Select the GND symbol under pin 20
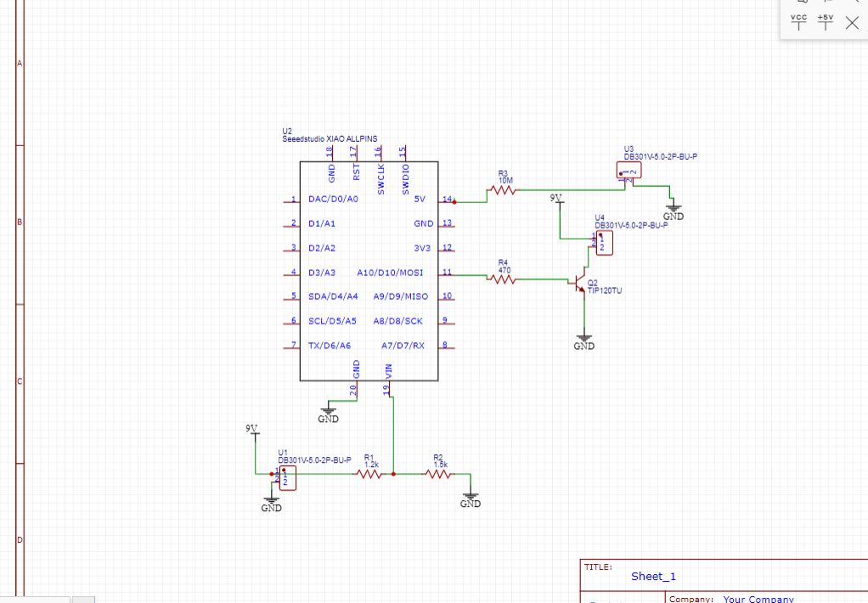The image size is (868, 603). 329,415
